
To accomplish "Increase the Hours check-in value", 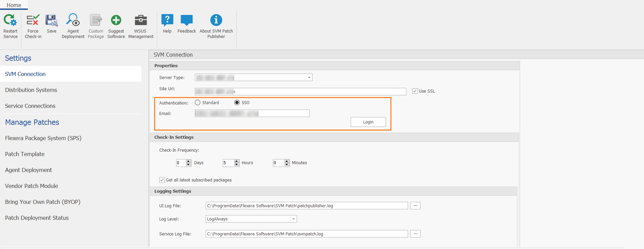I will tap(237, 161).
